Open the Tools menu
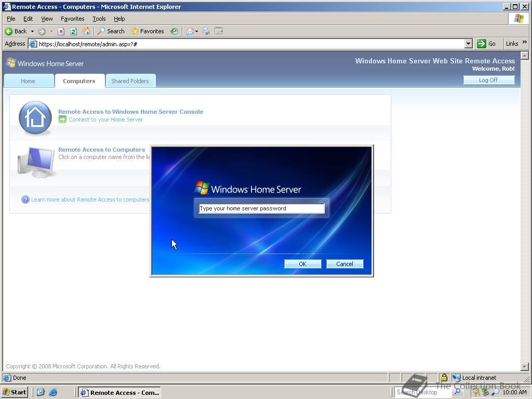 99,19
